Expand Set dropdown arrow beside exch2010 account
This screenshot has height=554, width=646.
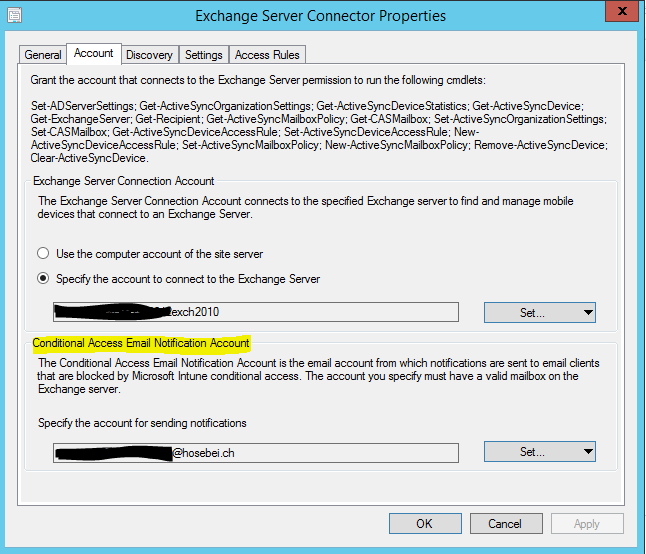point(588,313)
